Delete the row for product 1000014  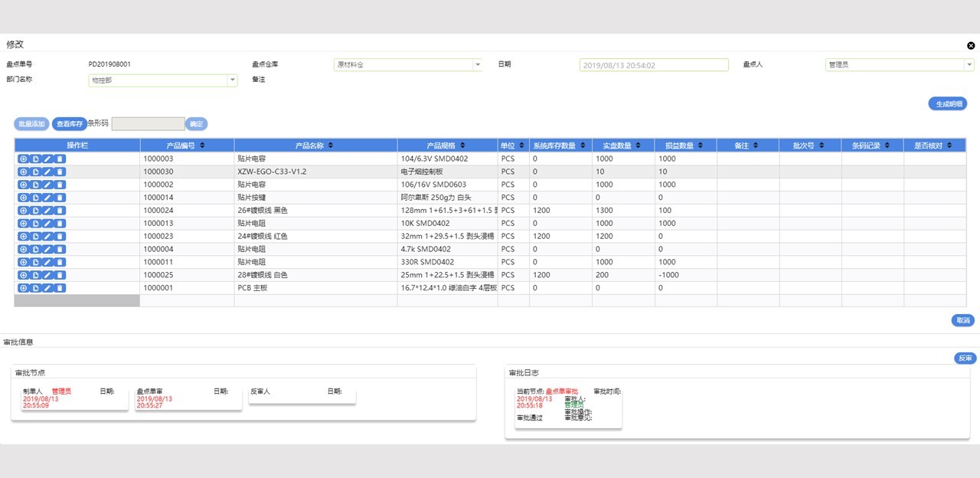click(60, 198)
